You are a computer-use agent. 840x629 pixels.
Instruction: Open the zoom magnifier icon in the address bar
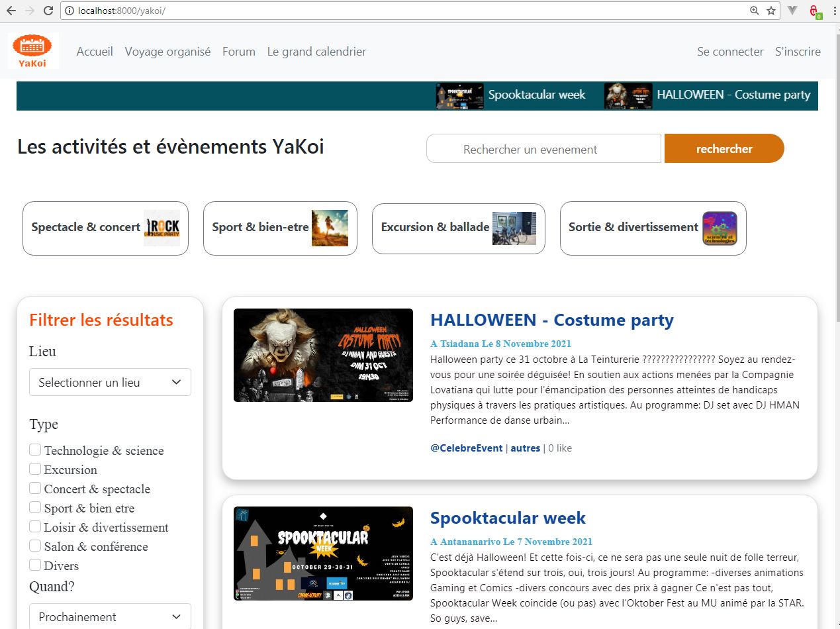pyautogui.click(x=754, y=11)
